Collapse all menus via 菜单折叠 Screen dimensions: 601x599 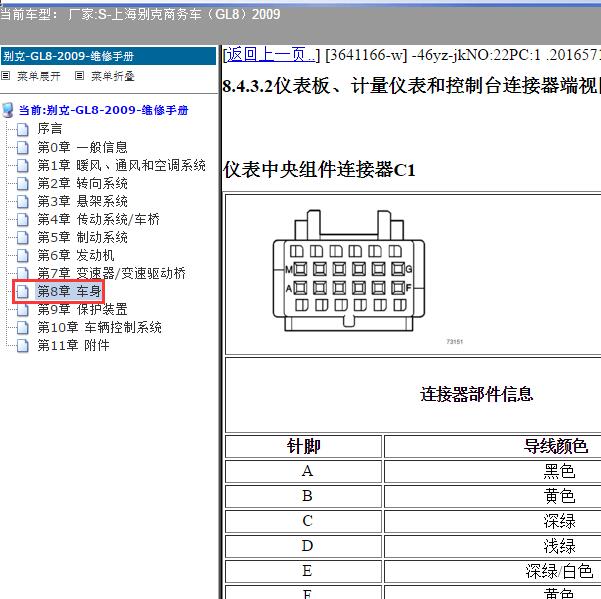(113, 76)
